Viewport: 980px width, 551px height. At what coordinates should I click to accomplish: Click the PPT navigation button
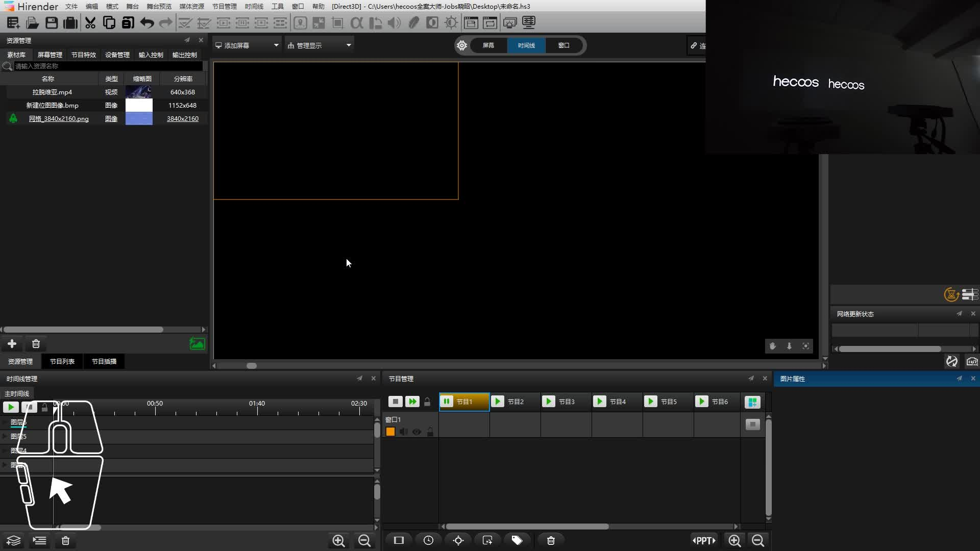click(x=703, y=540)
